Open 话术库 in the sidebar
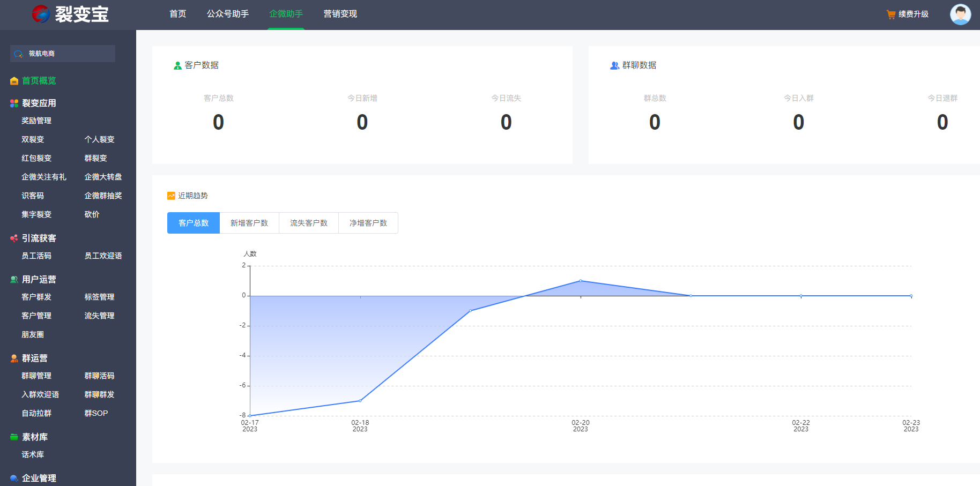 tap(33, 455)
